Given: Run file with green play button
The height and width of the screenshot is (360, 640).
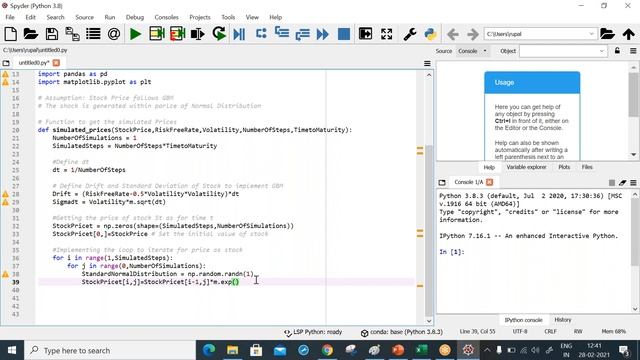Looking at the screenshot, I should [x=136, y=34].
